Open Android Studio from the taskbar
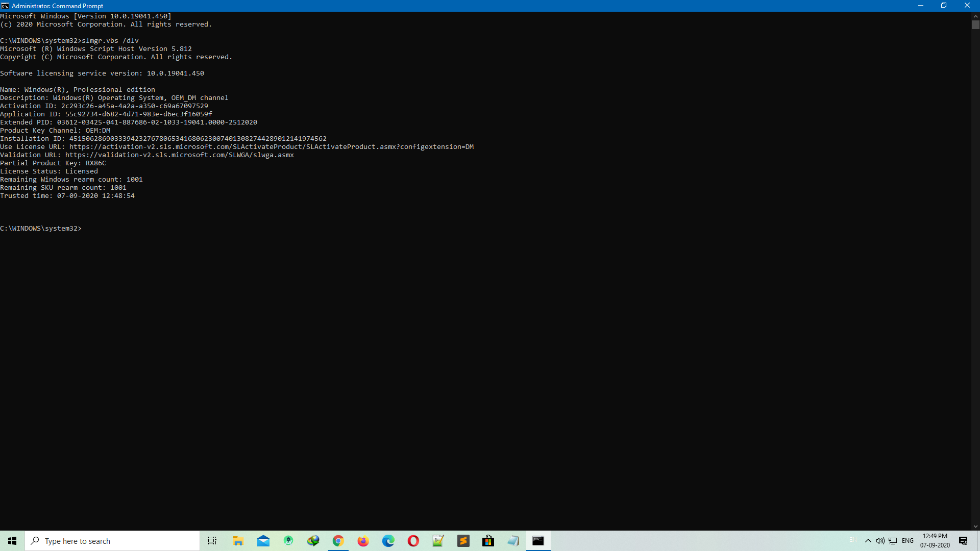The height and width of the screenshot is (551, 980). pyautogui.click(x=288, y=541)
